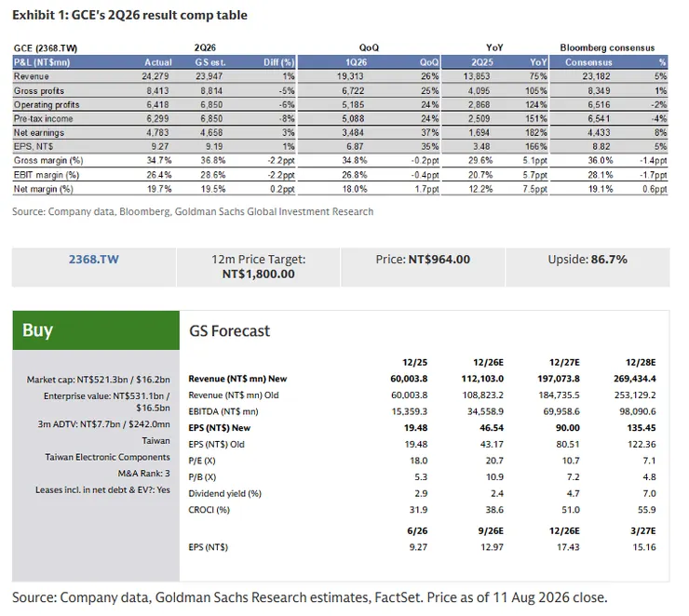This screenshot has height=616, width=689.
Task: Select the 9/26E quarterly EPS header
Action: point(491,530)
